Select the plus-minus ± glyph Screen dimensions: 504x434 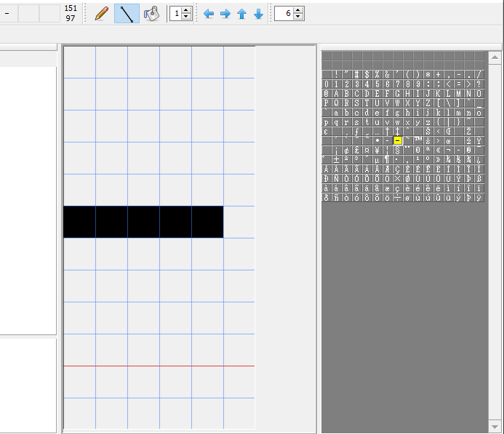pos(336,159)
